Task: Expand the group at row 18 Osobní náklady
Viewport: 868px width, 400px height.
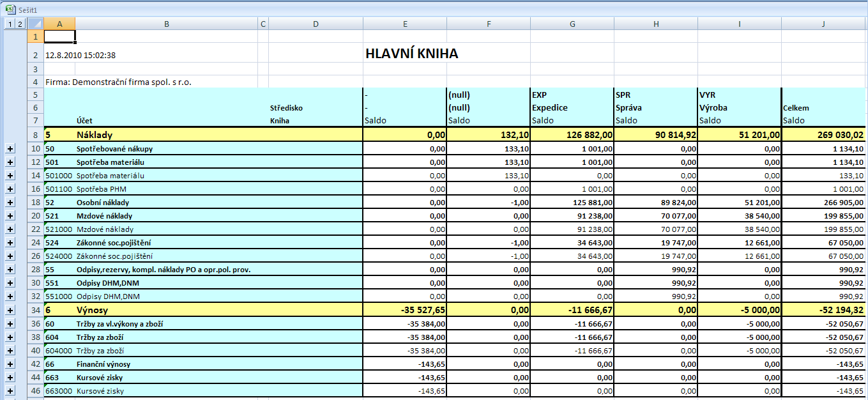Action: click(10, 203)
